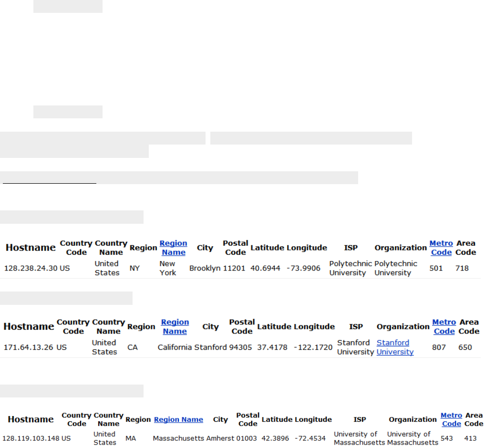Image resolution: width=485 pixels, height=448 pixels.
Task: Follow the Stanford University organization link
Action: [395, 347]
